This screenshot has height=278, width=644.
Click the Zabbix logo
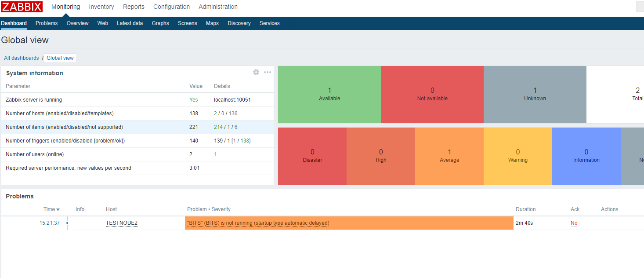(22, 7)
